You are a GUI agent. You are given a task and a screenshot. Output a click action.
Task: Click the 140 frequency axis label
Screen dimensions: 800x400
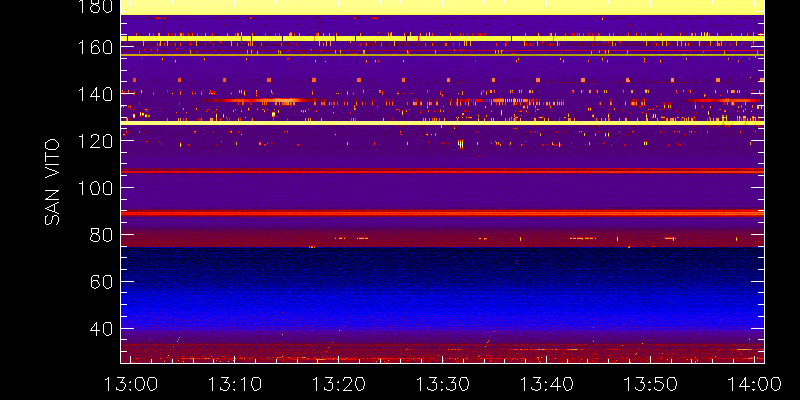point(94,94)
